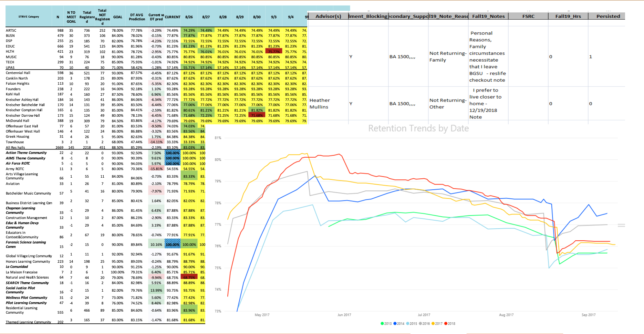
Task: Click the 2017 legend label
Action: (x=439, y=323)
